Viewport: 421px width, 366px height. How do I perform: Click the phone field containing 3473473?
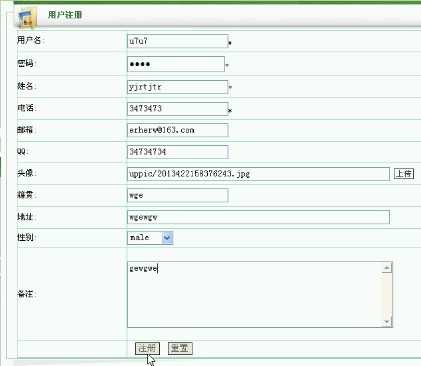[178, 109]
